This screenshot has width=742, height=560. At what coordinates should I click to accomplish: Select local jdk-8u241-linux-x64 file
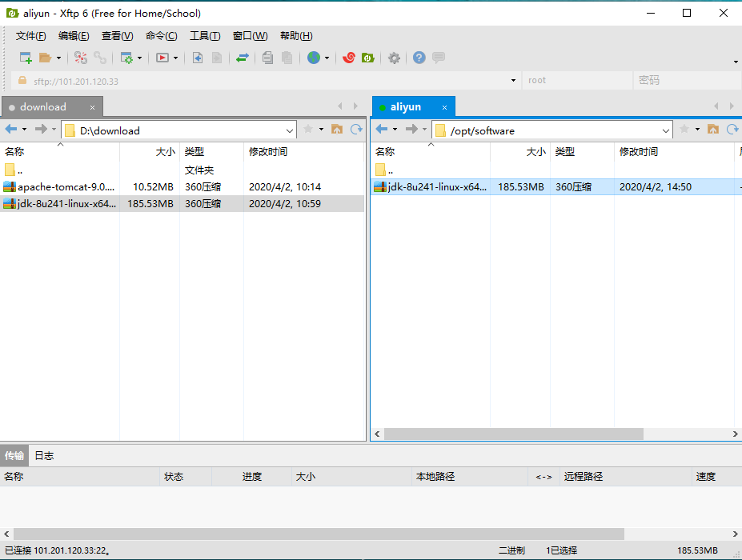pos(182,204)
